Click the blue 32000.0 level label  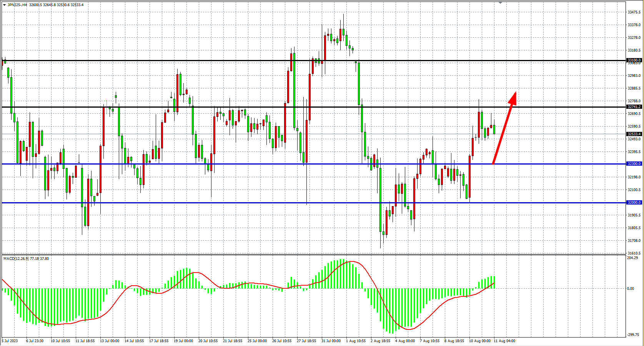634,203
